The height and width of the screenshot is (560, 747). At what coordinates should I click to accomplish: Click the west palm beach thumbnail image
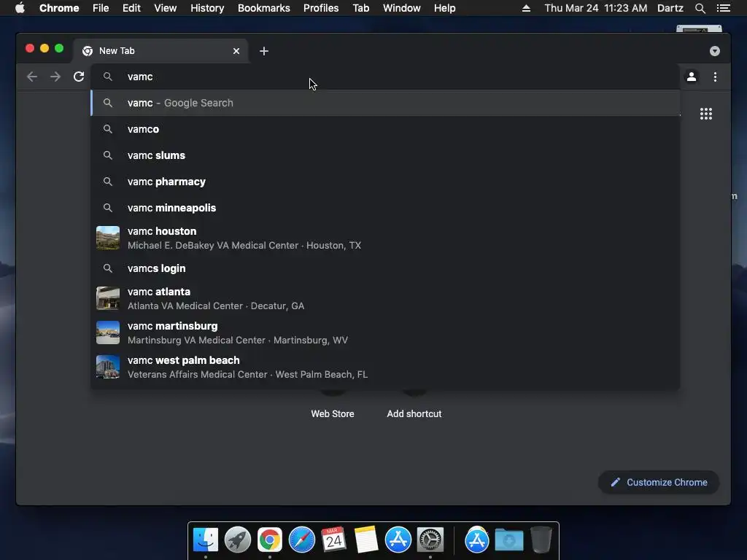(x=108, y=367)
